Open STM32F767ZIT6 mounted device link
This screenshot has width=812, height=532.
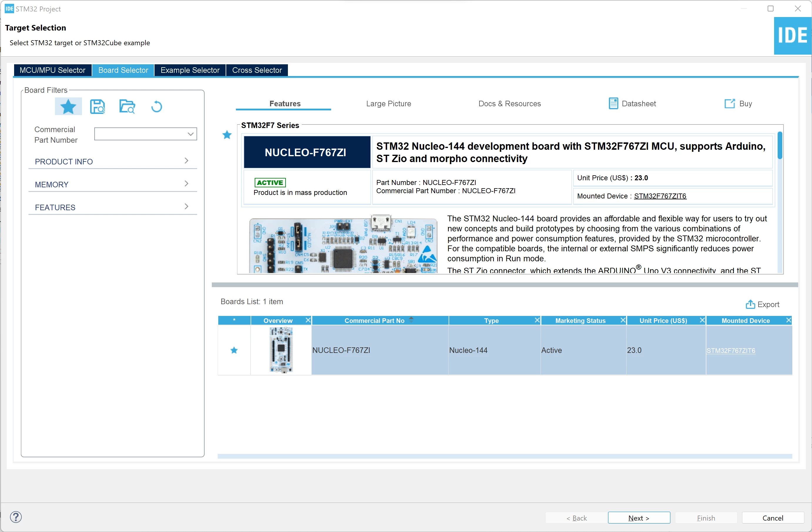point(660,196)
